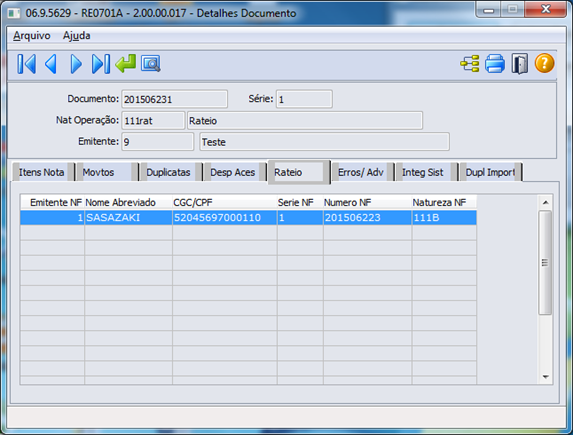This screenshot has height=435, width=573.
Task: Select the Rateio tab
Action: pyautogui.click(x=299, y=172)
